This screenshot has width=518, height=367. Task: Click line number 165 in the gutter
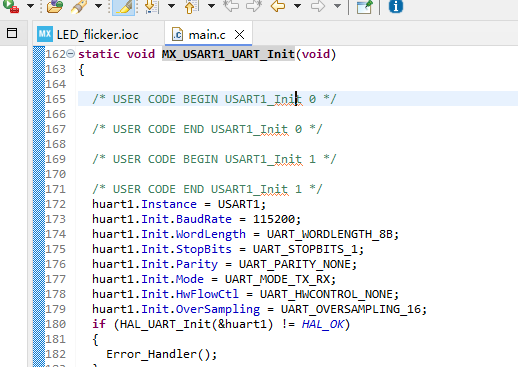[x=55, y=99]
